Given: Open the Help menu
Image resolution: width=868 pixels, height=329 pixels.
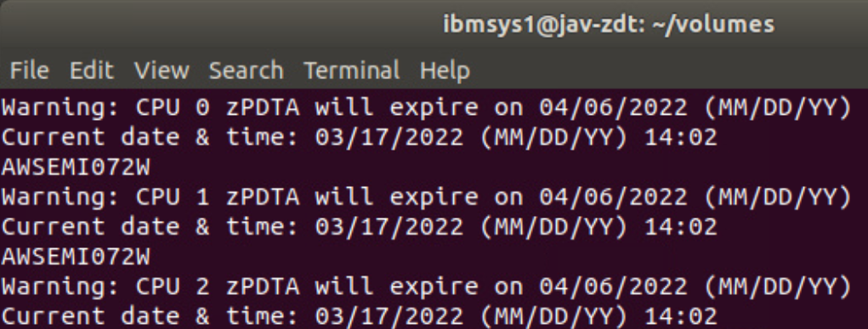Looking at the screenshot, I should [445, 71].
